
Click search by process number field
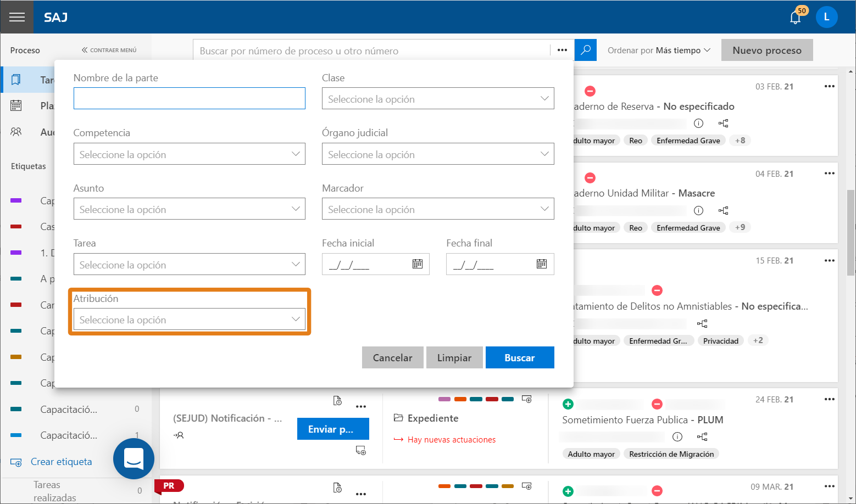coord(371,51)
